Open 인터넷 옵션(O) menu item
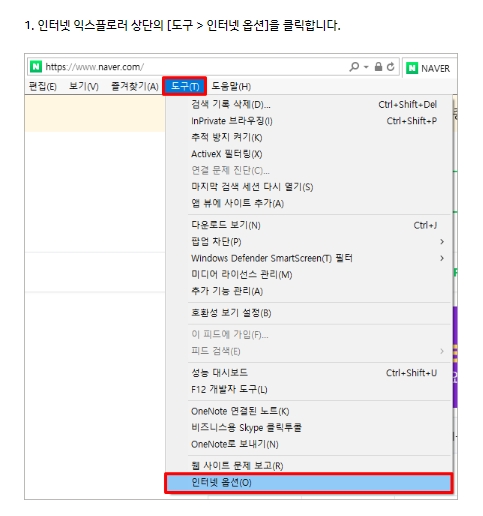Image resolution: width=483 pixels, height=516 pixels. point(308,482)
